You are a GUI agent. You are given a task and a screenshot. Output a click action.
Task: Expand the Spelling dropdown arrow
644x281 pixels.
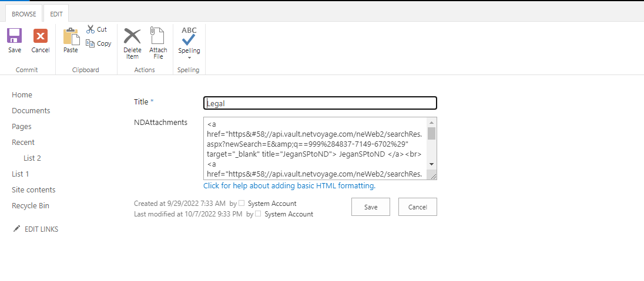(189, 58)
